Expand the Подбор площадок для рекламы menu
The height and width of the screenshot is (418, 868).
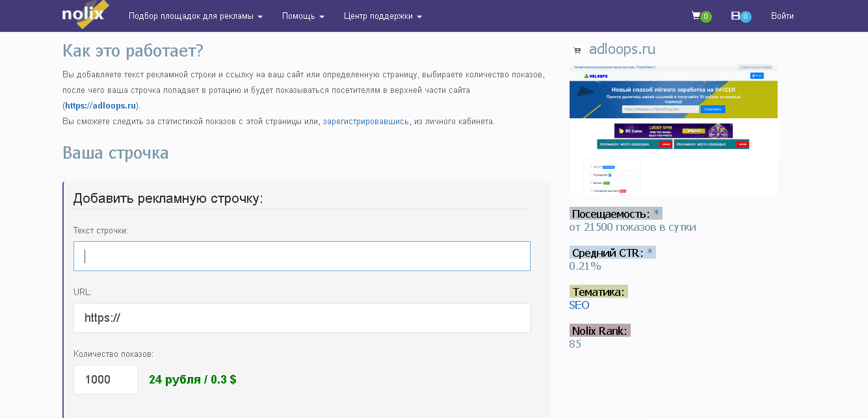pyautogui.click(x=196, y=16)
